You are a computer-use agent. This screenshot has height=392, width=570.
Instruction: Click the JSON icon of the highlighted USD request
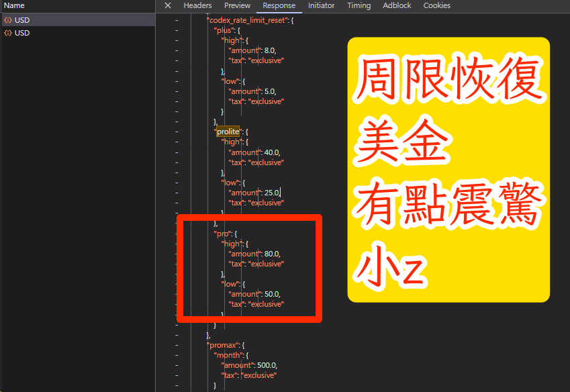[8, 20]
